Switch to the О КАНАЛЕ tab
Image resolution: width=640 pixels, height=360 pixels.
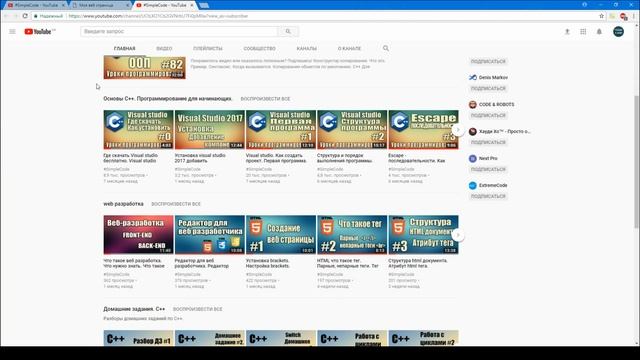349,49
